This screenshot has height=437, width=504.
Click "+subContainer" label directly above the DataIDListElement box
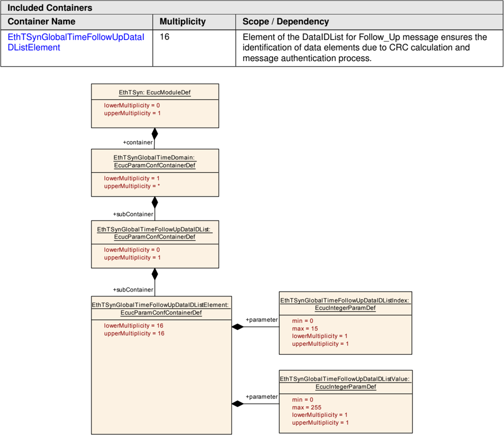(x=133, y=290)
